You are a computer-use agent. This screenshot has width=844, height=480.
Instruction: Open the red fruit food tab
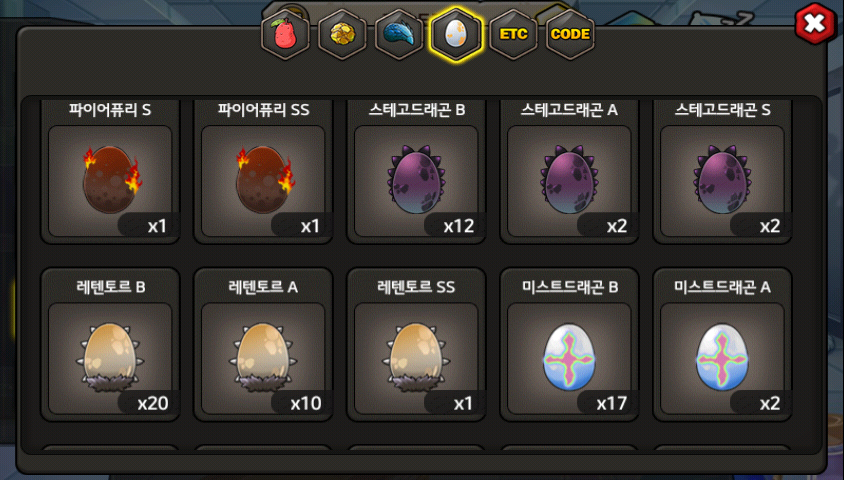tap(285, 34)
